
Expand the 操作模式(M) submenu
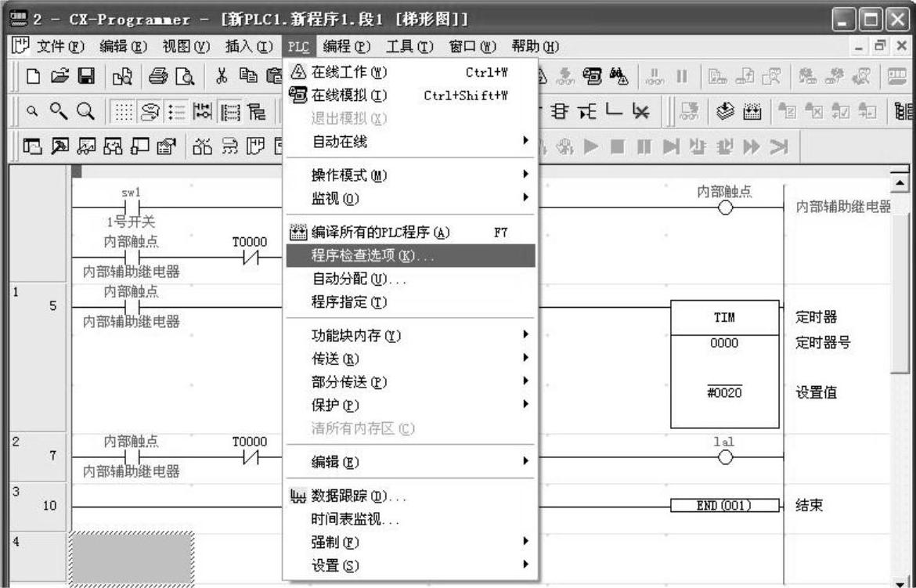coord(411,175)
